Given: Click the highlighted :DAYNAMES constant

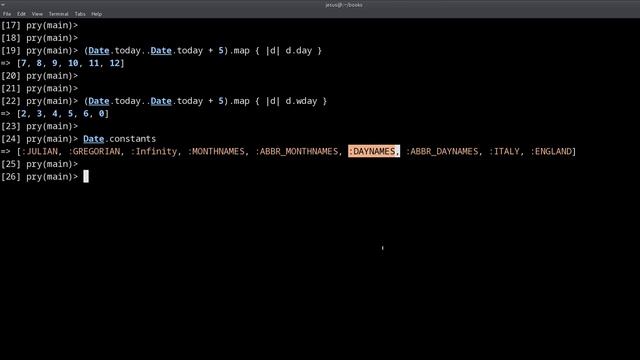Looking at the screenshot, I should point(374,151).
